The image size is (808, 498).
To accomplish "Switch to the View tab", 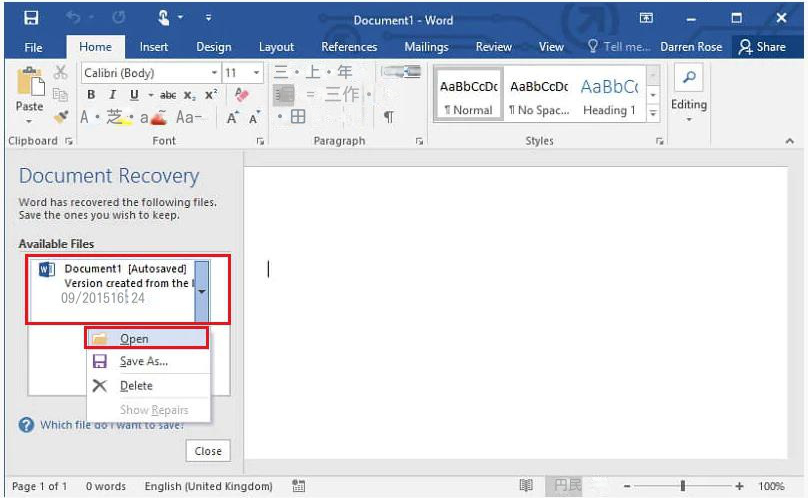I will [x=551, y=47].
